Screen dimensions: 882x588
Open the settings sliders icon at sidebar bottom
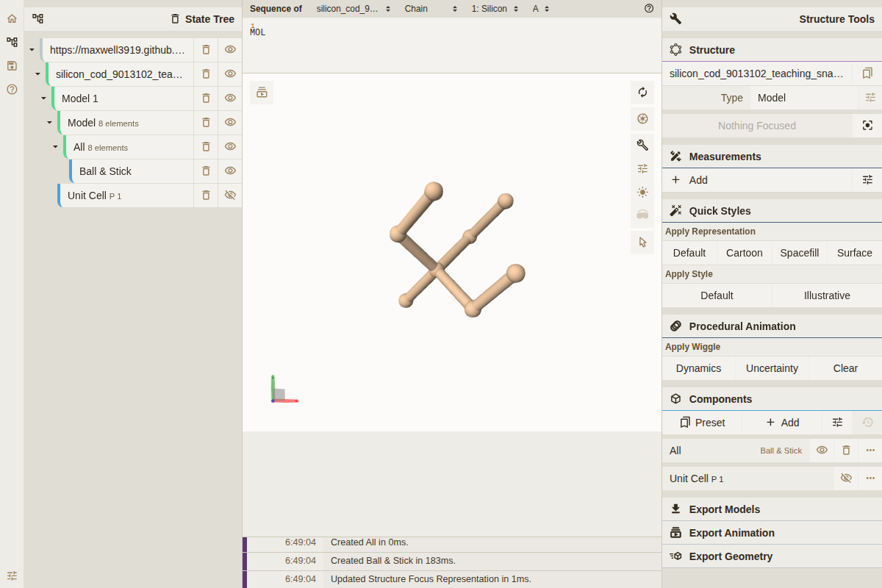[x=12, y=576]
